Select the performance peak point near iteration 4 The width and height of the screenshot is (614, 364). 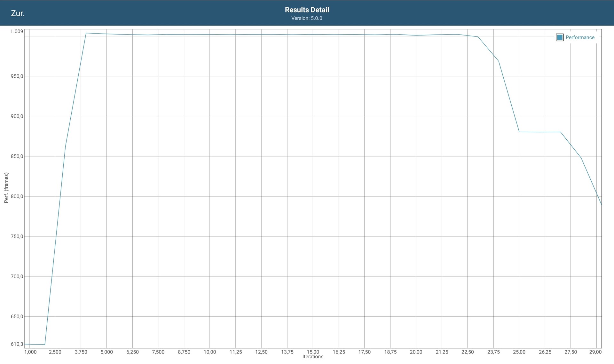pos(86,33)
